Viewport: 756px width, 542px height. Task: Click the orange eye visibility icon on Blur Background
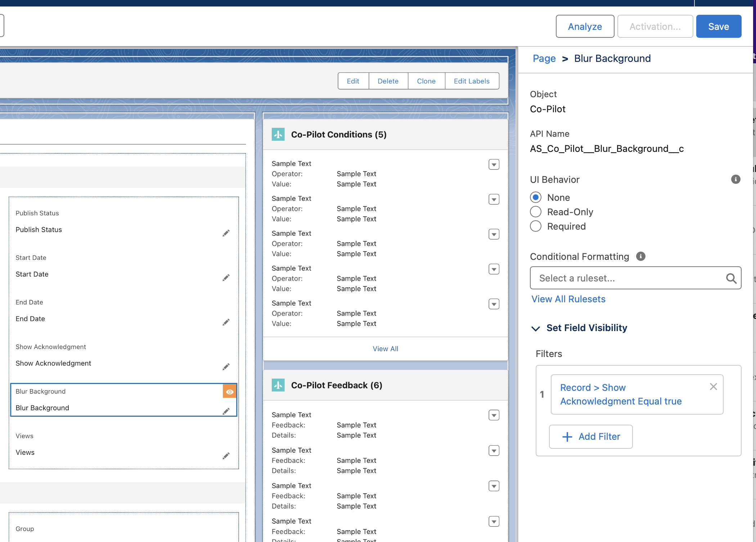230,392
